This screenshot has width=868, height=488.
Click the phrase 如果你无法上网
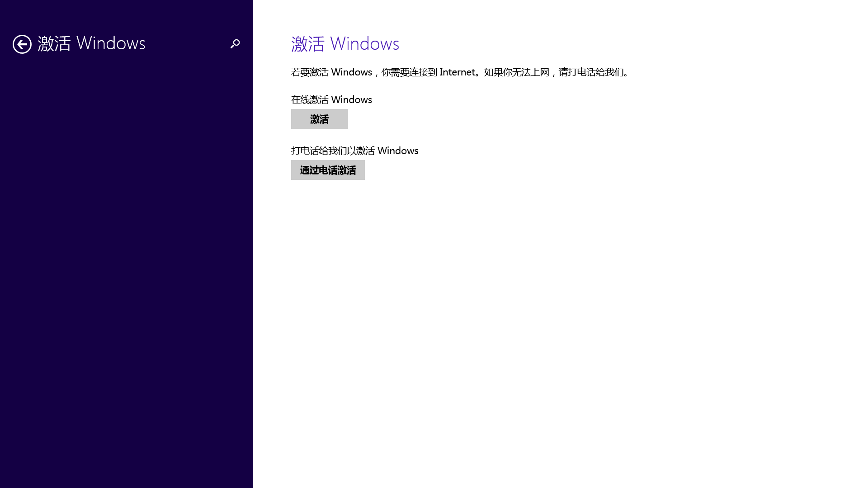(x=516, y=72)
